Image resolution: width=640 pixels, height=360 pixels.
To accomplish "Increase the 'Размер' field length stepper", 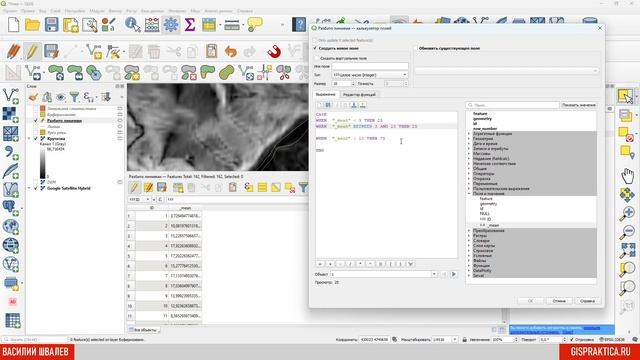I will [x=353, y=82].
